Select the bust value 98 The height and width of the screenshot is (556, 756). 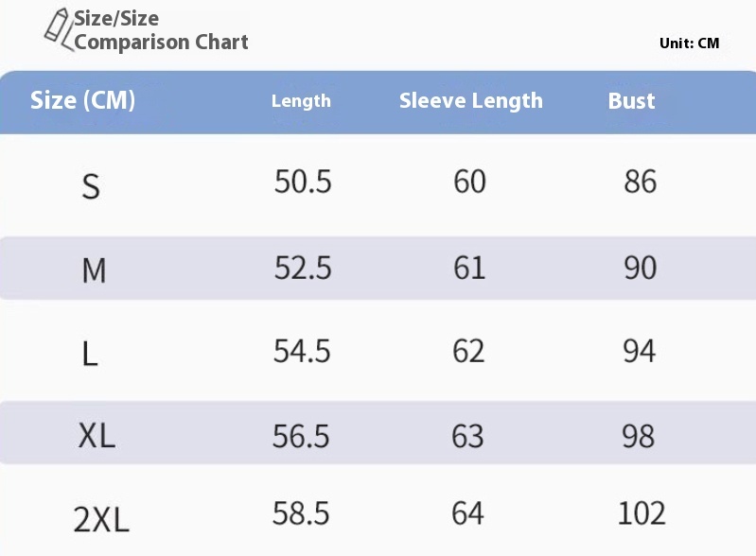(x=639, y=436)
